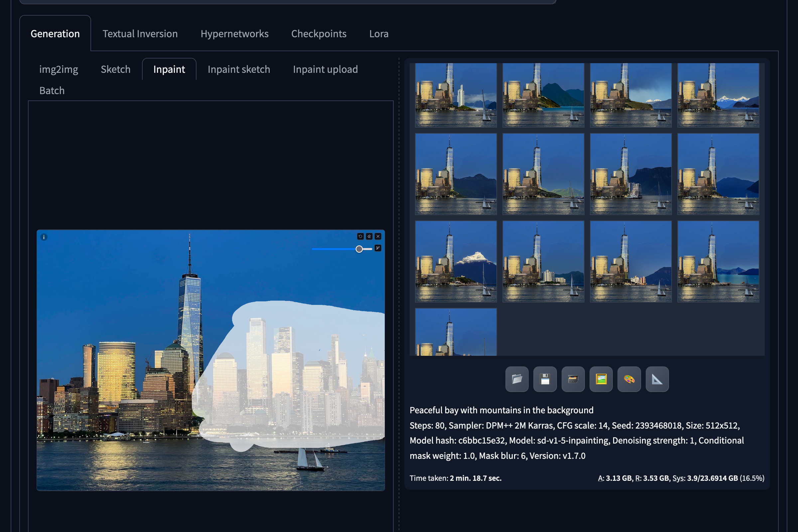Click the brush size pen icon
Image resolution: width=798 pixels, height=532 pixels.
(x=378, y=248)
